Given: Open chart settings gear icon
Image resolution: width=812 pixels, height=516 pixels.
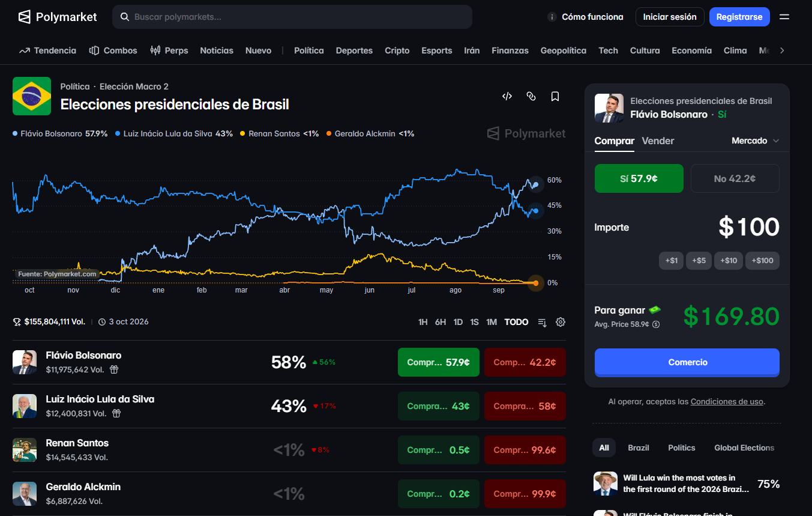Looking at the screenshot, I should click(561, 322).
